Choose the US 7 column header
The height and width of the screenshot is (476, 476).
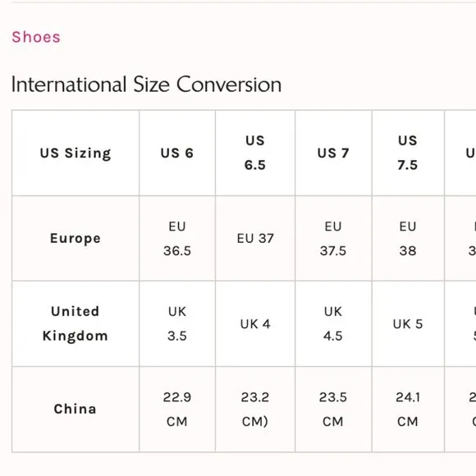333,153
